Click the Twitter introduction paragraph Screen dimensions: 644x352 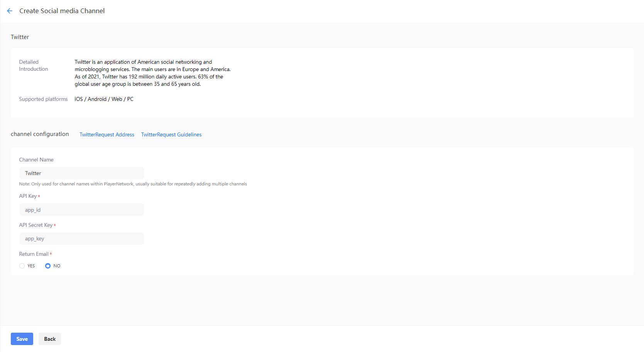pyautogui.click(x=153, y=73)
